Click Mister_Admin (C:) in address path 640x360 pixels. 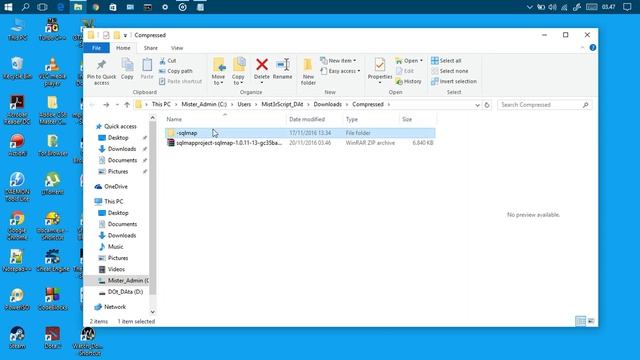point(204,104)
